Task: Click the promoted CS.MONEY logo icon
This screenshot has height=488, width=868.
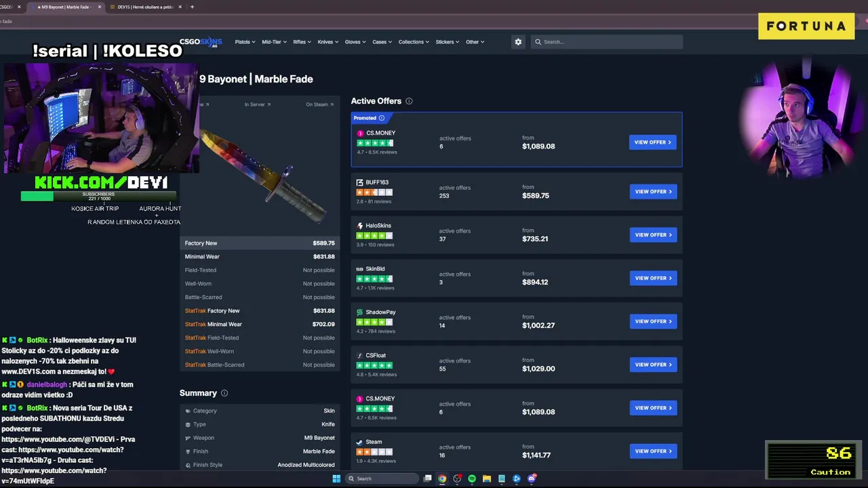Action: pos(360,134)
